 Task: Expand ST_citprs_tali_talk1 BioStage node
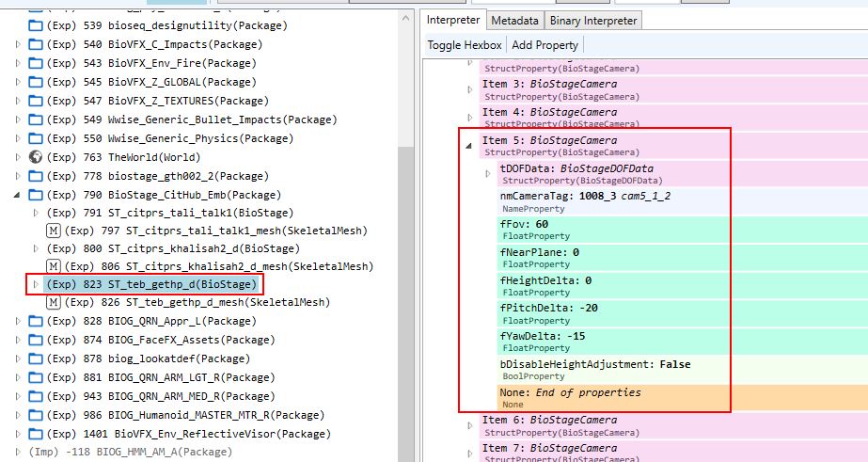pos(36,213)
